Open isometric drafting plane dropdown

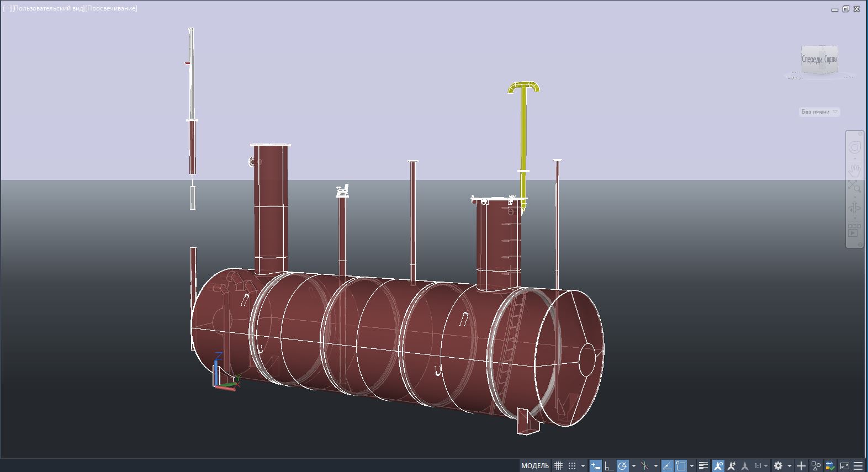click(x=656, y=466)
